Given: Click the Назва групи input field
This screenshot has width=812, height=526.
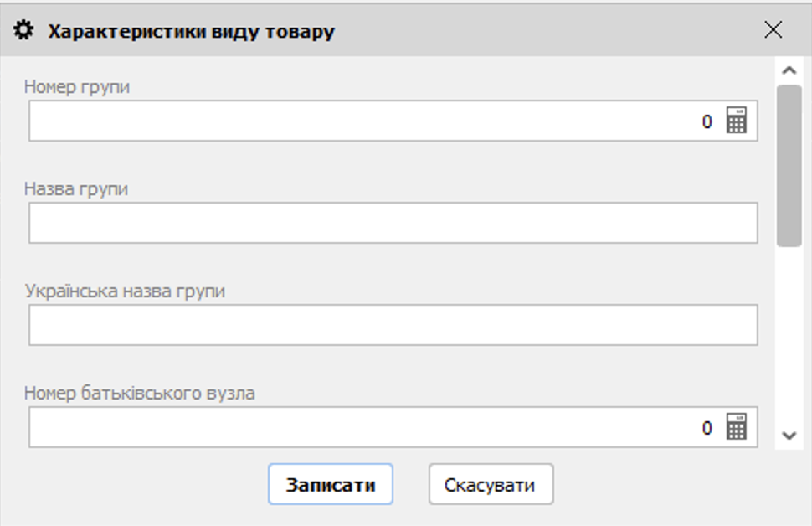Looking at the screenshot, I should (335, 223).
